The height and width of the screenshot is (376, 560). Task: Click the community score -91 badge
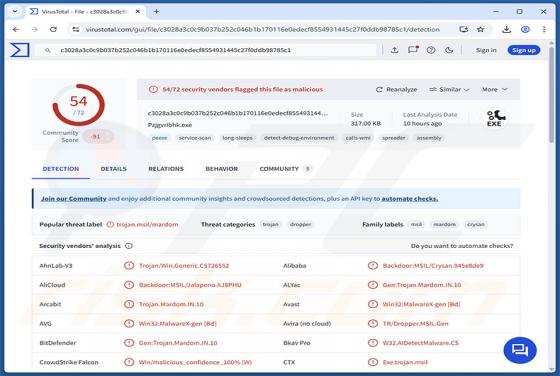click(98, 136)
